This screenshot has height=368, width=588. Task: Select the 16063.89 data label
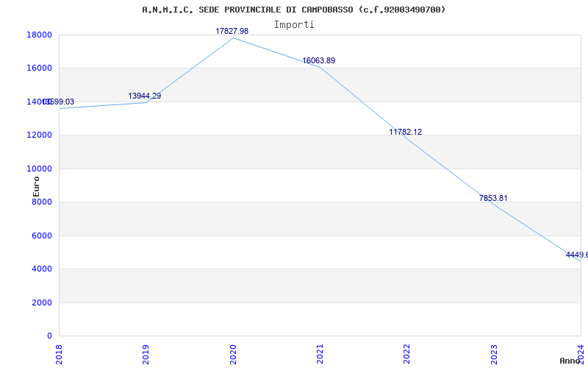pos(319,60)
